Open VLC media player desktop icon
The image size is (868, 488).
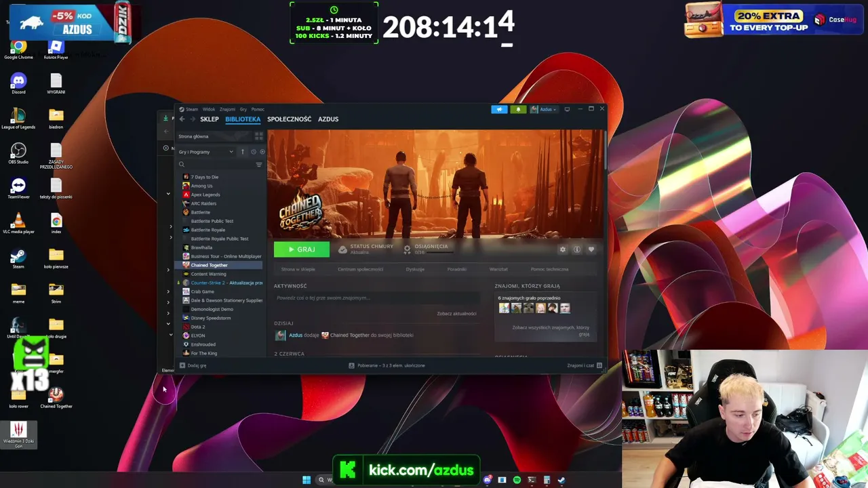(18, 223)
